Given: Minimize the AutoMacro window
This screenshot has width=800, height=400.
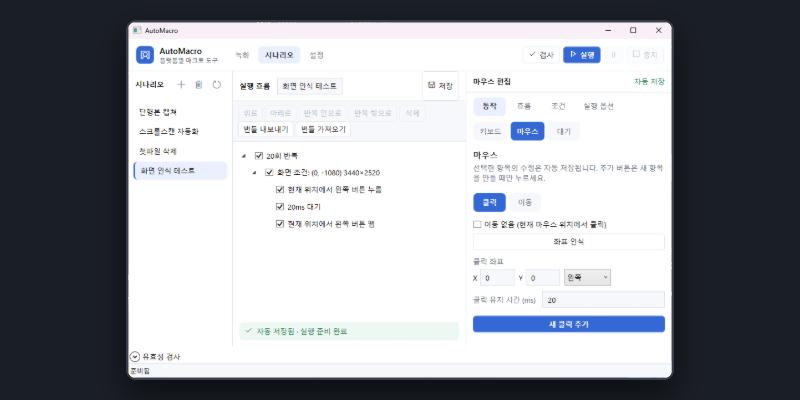Looking at the screenshot, I should 608,31.
